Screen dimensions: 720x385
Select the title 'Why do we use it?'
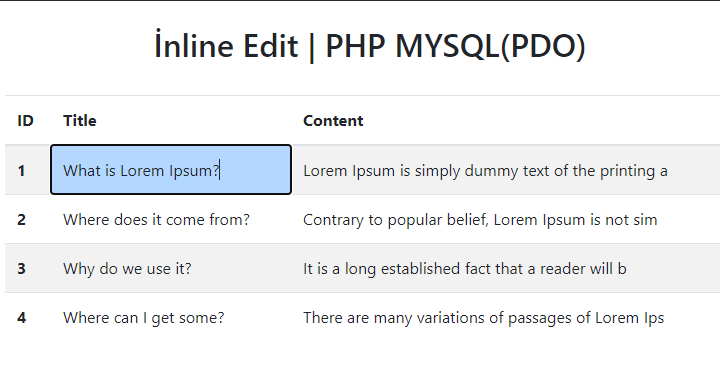(127, 268)
